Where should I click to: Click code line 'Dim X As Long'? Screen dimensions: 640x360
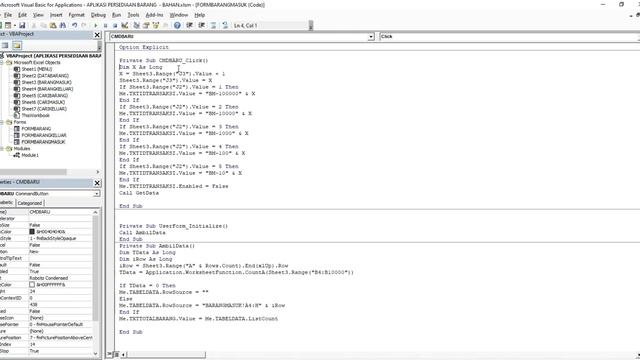click(140, 67)
